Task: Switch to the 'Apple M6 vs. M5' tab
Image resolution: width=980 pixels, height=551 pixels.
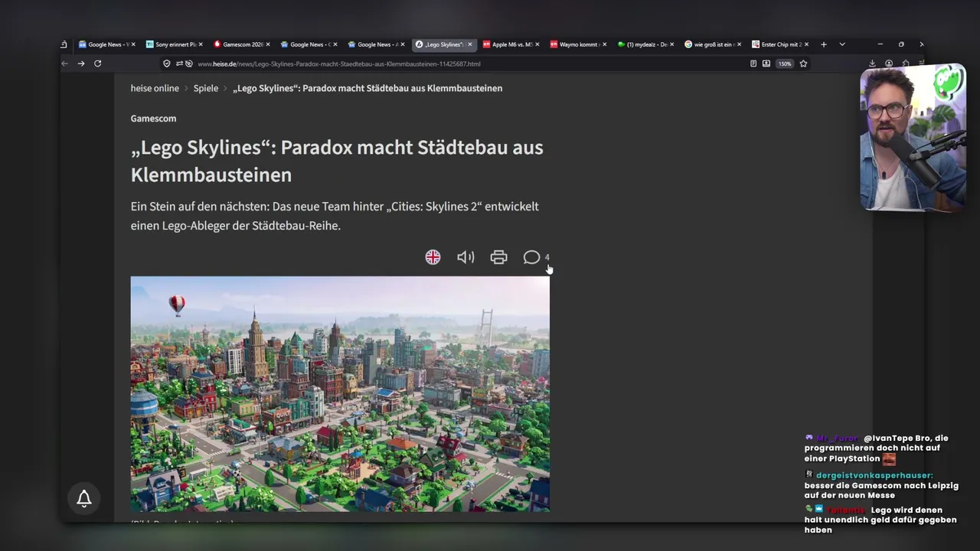Action: click(511, 44)
